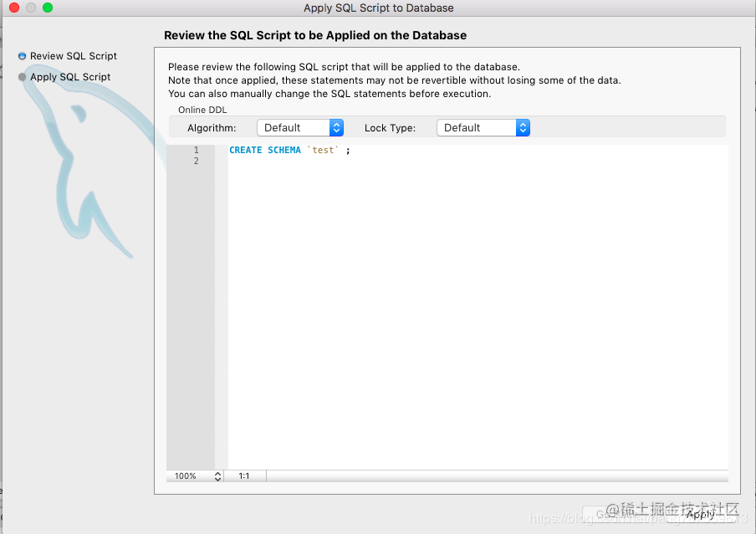Open the Lock Type dropdown
This screenshot has height=534, width=756.
point(483,128)
